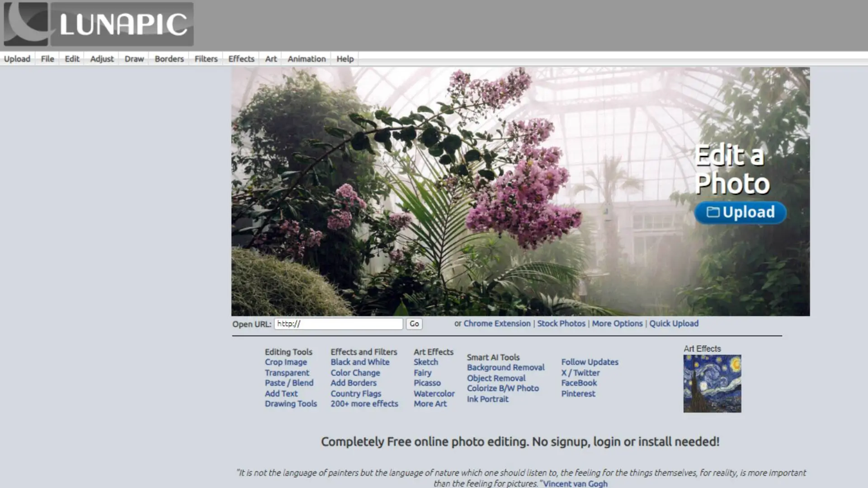The height and width of the screenshot is (488, 868).
Task: Open the FaceBook link
Action: (579, 383)
